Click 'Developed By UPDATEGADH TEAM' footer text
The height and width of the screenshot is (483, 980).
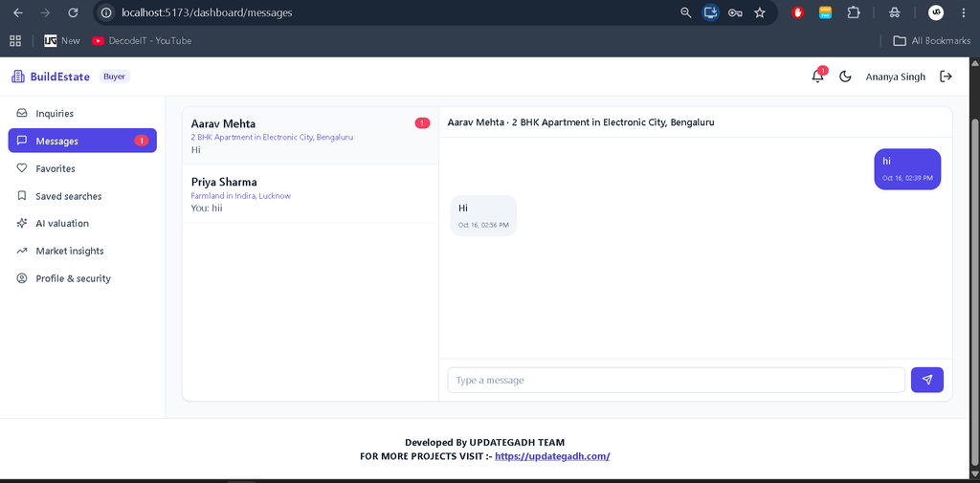[484, 443]
